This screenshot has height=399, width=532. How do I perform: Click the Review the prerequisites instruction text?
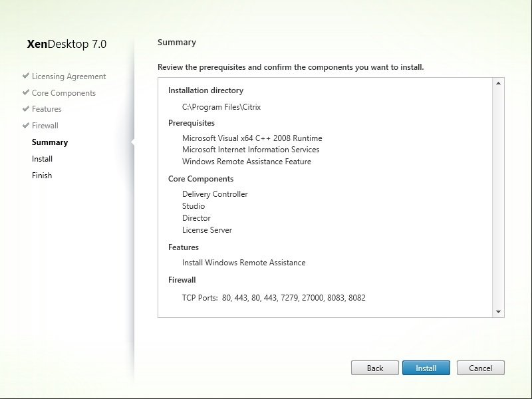[x=291, y=67]
